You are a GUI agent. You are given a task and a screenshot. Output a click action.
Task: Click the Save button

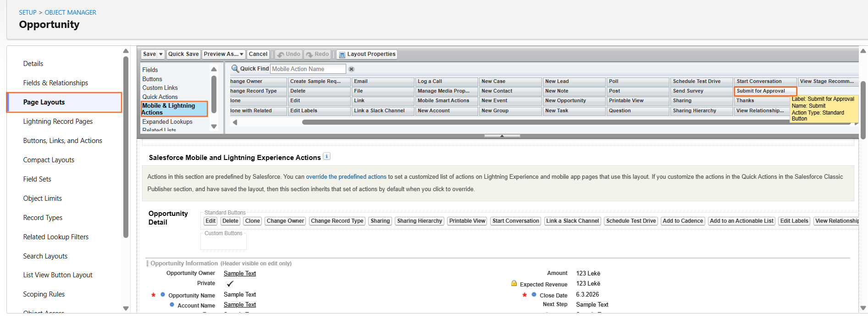pos(149,54)
